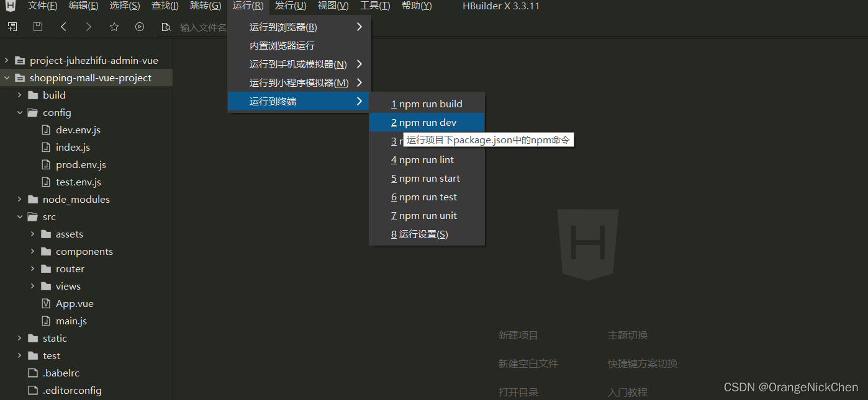Open the 帮助(Y) menu
This screenshot has height=400, width=868.
417,6
